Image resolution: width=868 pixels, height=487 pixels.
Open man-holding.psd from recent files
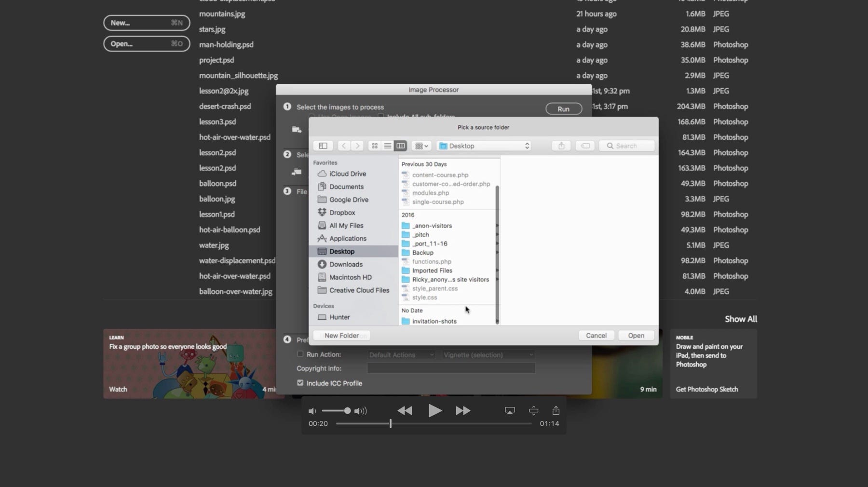coord(226,44)
